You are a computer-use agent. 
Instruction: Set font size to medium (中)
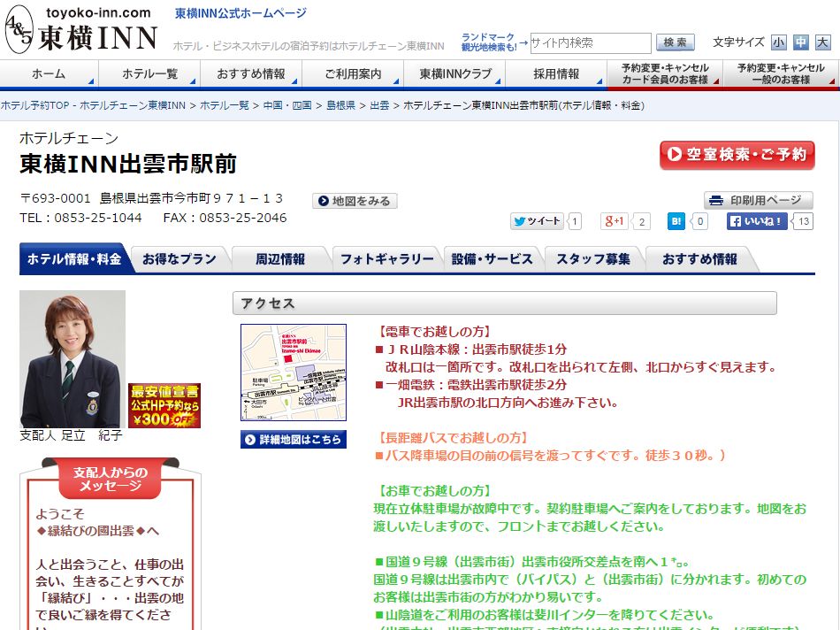click(x=800, y=42)
